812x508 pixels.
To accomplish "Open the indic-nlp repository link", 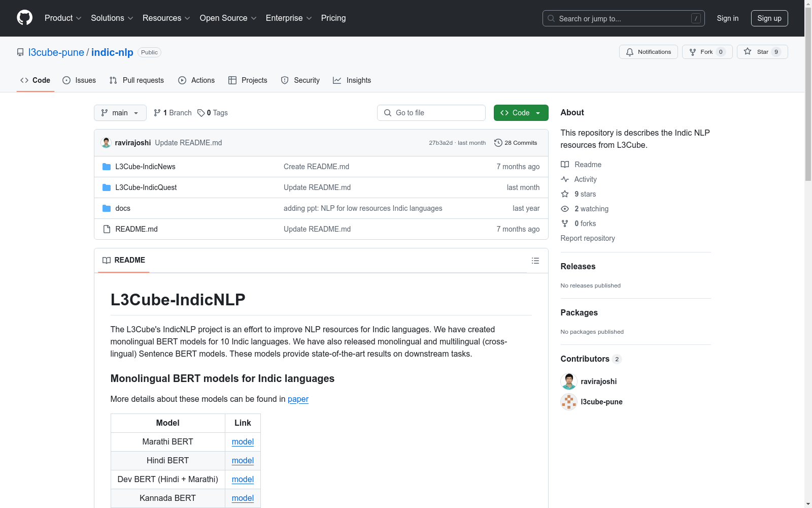I will [112, 52].
